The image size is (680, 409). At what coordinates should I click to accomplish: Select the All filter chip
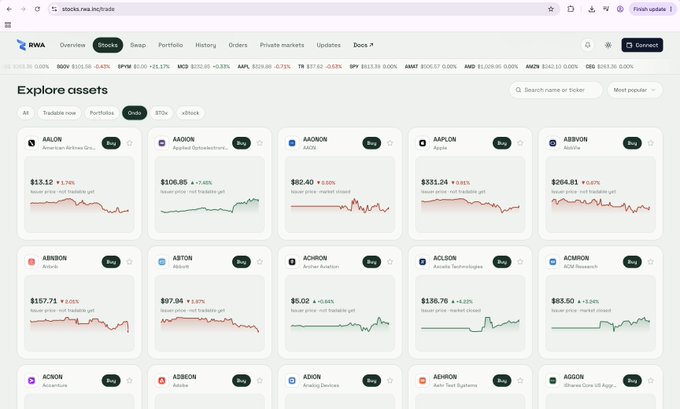[x=26, y=113]
